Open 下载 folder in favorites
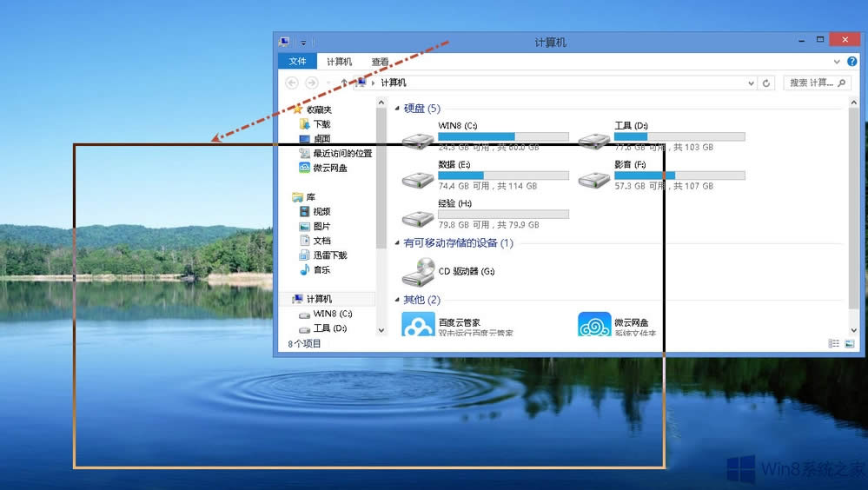 (321, 124)
